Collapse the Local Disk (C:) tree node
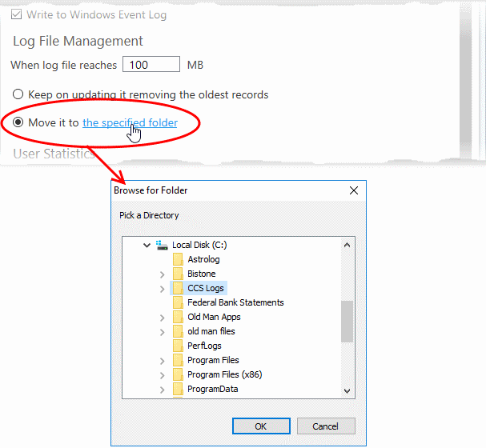This screenshot has height=448, width=486. [x=147, y=246]
